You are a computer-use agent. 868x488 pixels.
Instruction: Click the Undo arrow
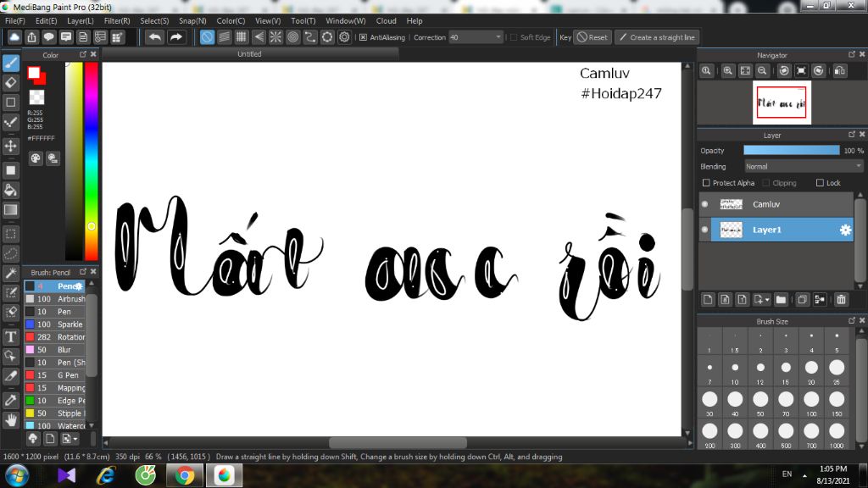(x=155, y=37)
